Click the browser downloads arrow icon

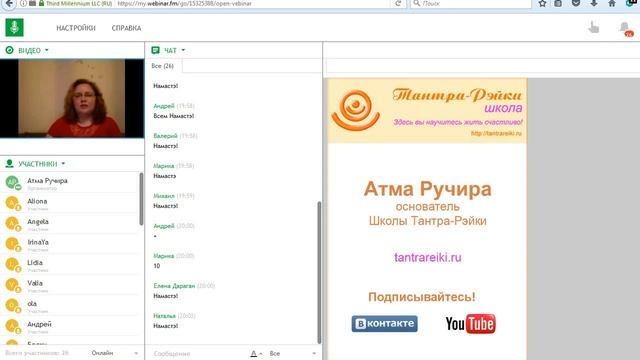click(594, 4)
